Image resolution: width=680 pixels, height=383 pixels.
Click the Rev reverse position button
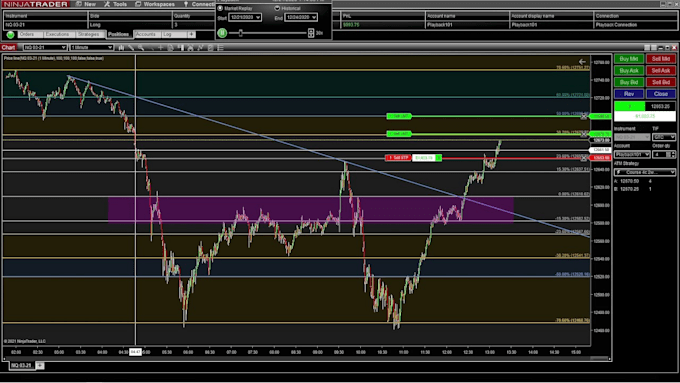point(629,94)
